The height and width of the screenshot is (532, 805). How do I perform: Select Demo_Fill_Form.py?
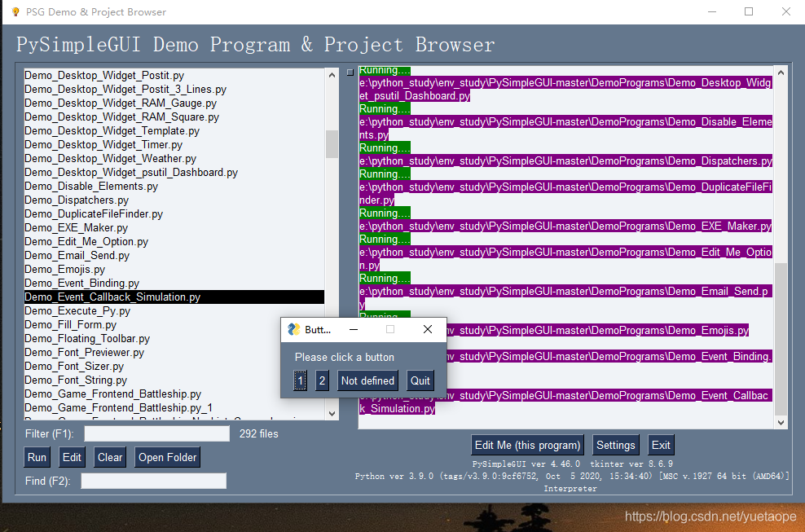174,325
